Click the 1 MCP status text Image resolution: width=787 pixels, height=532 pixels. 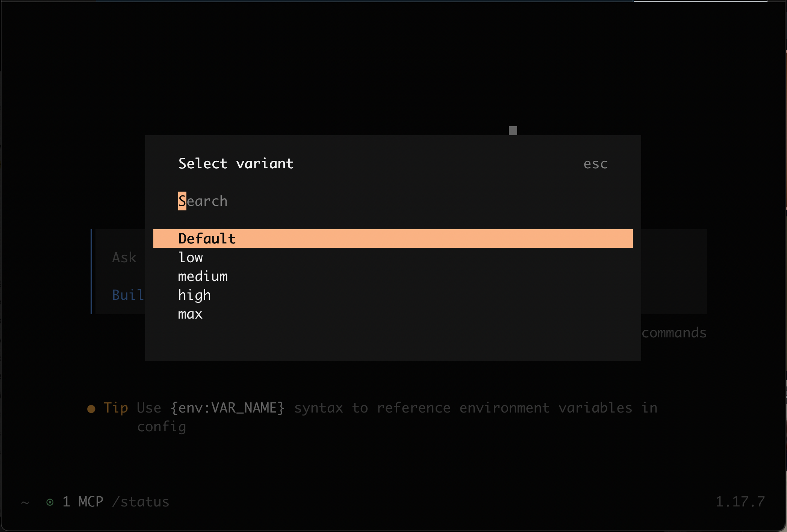pos(83,502)
